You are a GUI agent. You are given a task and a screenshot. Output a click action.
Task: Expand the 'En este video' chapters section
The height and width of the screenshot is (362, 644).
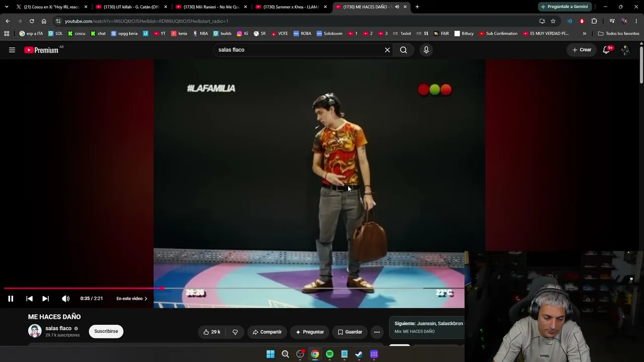[x=132, y=299]
